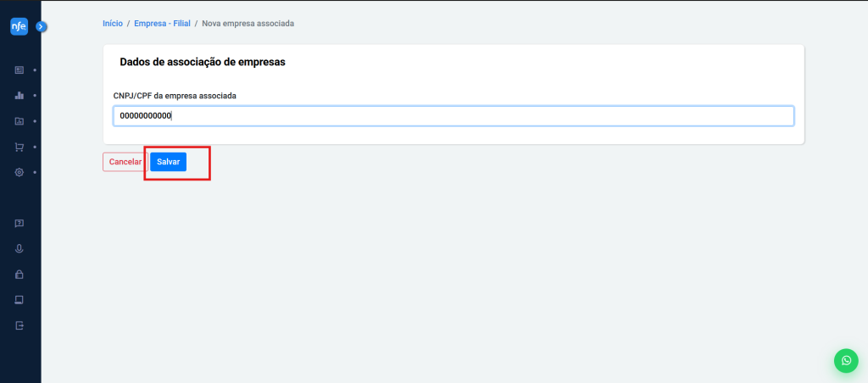The width and height of the screenshot is (868, 383).
Task: Click the Cancelar button
Action: 125,162
